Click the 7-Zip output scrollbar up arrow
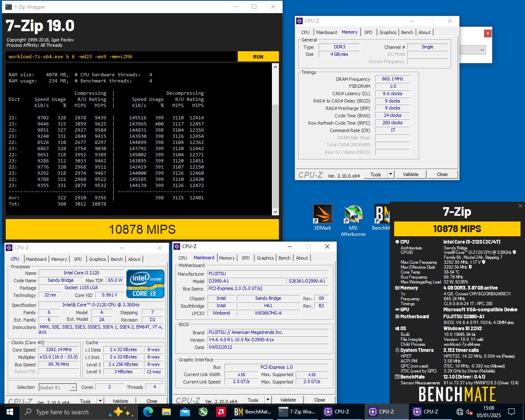The height and width of the screenshot is (420, 525). [275, 67]
